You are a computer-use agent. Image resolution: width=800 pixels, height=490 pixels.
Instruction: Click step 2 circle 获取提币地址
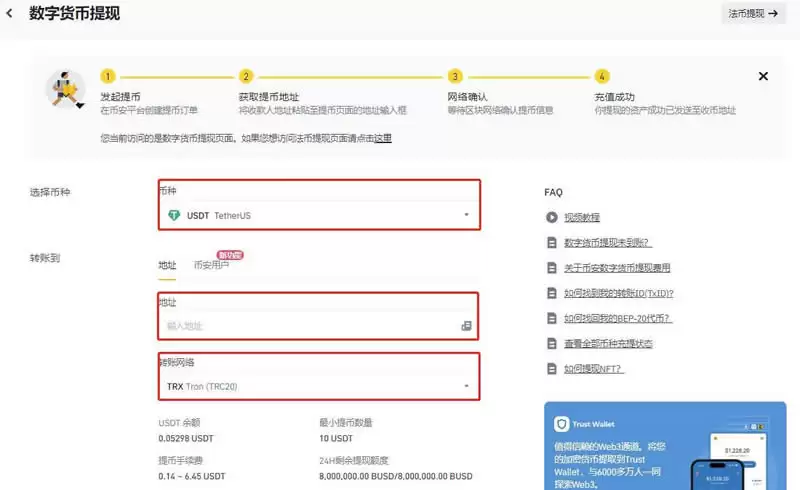246,77
